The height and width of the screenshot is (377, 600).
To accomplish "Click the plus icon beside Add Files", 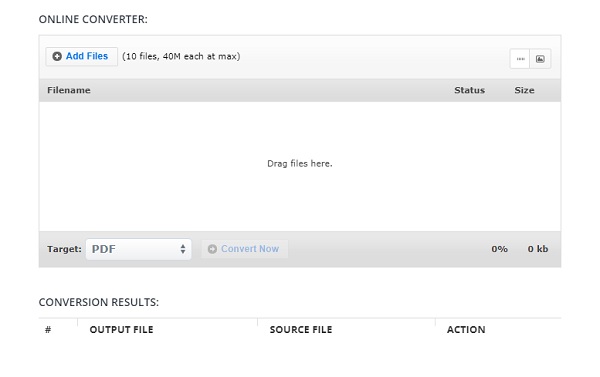I will point(57,56).
